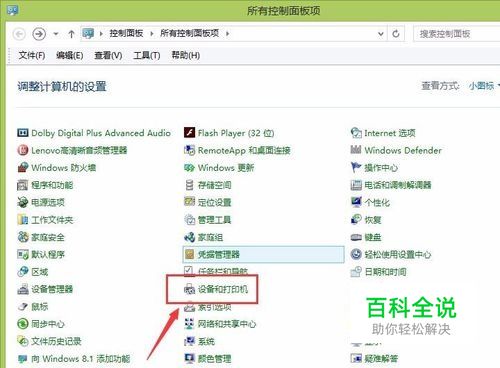Open the 键盘 keyboard link
500x368 pixels.
click(372, 237)
